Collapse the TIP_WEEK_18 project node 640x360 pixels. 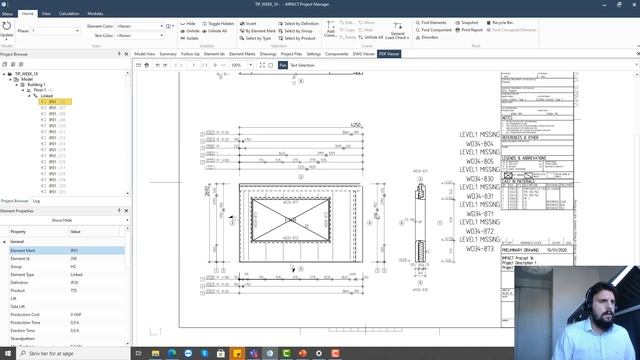pos(4,74)
